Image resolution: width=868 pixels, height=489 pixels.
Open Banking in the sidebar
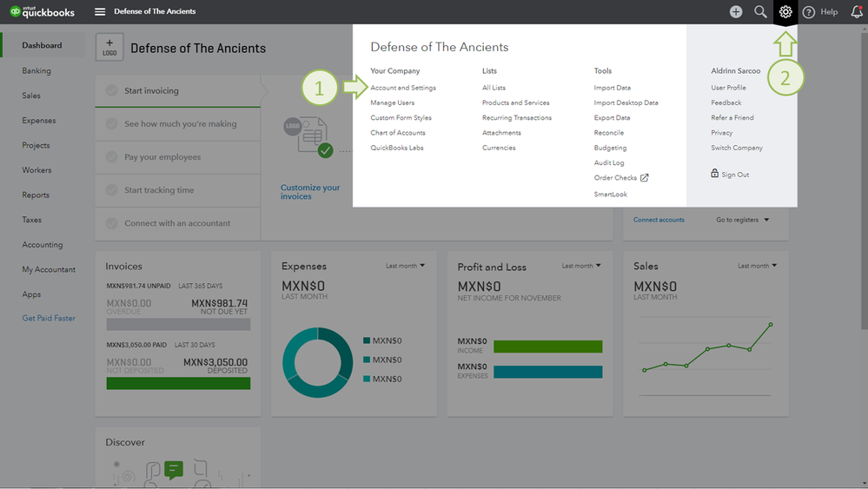(x=36, y=71)
